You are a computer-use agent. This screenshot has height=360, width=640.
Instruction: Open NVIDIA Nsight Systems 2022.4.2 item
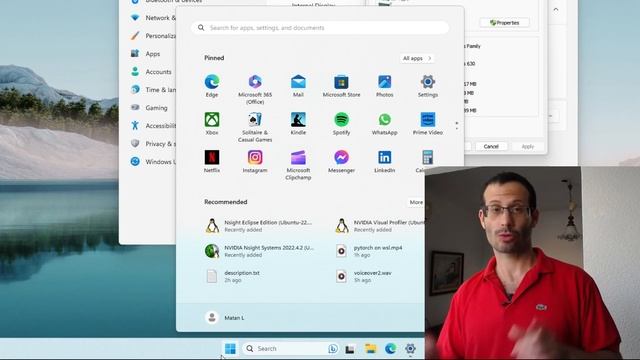click(x=259, y=251)
